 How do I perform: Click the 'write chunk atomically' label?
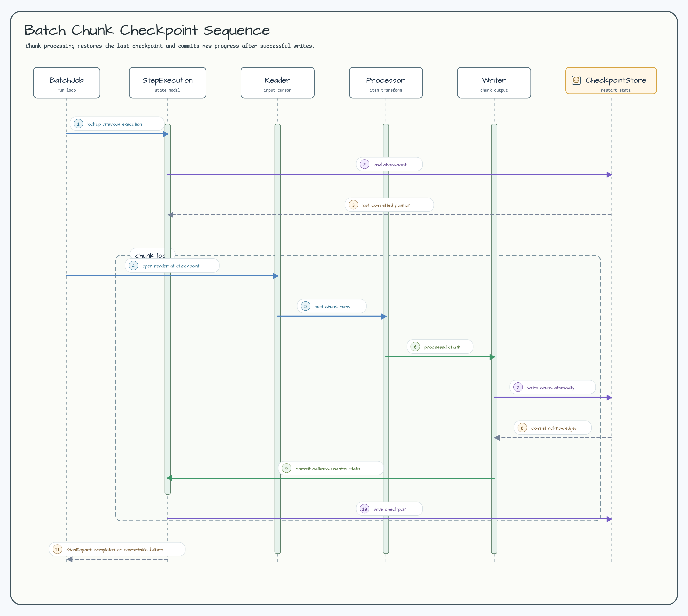coord(552,387)
